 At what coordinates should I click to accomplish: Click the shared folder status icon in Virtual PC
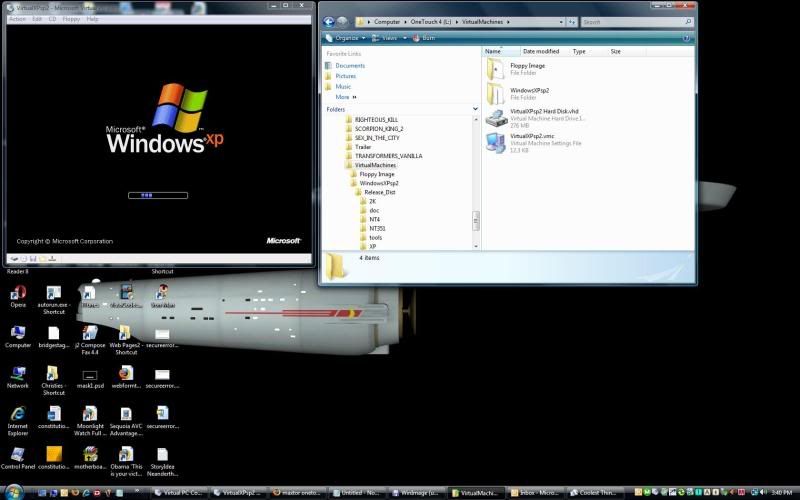(x=42, y=259)
